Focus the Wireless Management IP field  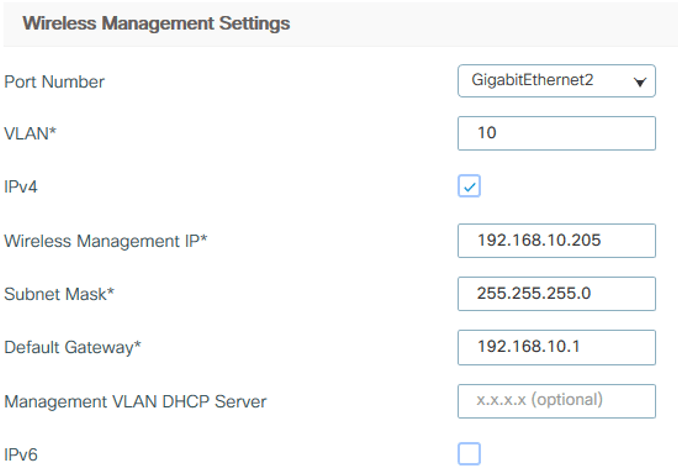(556, 240)
